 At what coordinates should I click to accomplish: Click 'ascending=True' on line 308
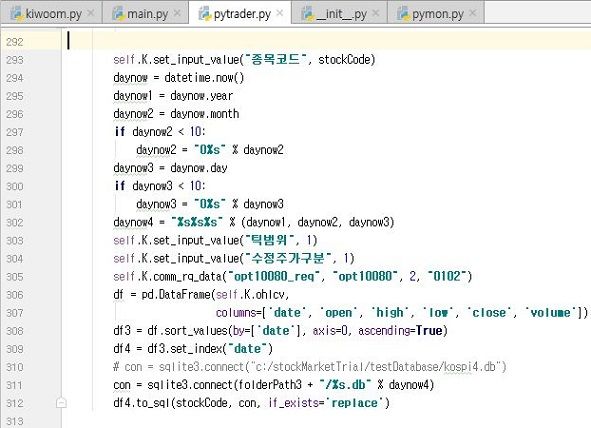400,331
